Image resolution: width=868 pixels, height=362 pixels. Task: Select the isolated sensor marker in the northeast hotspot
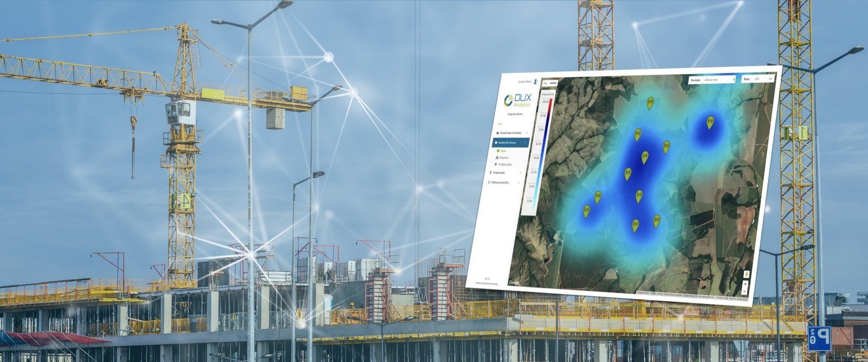pyautogui.click(x=710, y=122)
